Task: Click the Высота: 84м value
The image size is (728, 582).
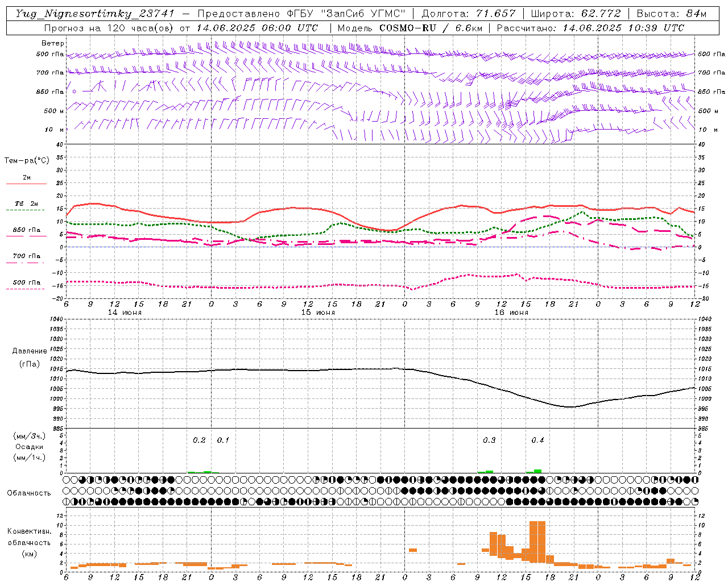Action: pos(672,14)
